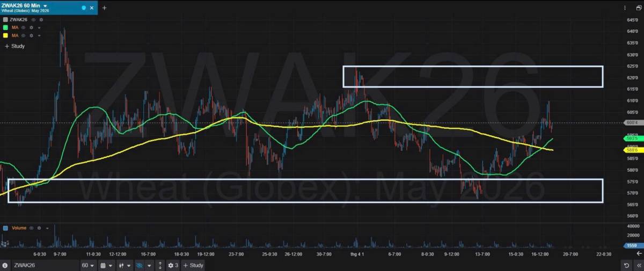Open the symbol info icon next to ZWAK26
This screenshot has width=644, height=271.
pyautogui.click(x=5, y=265)
